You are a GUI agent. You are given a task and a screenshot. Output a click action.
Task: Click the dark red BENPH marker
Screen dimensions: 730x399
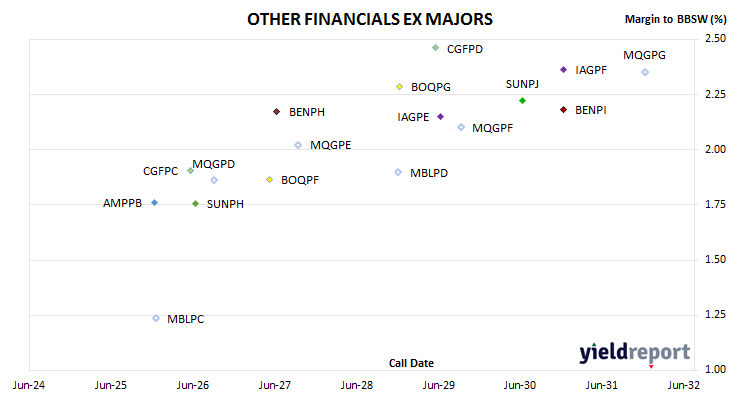click(277, 112)
